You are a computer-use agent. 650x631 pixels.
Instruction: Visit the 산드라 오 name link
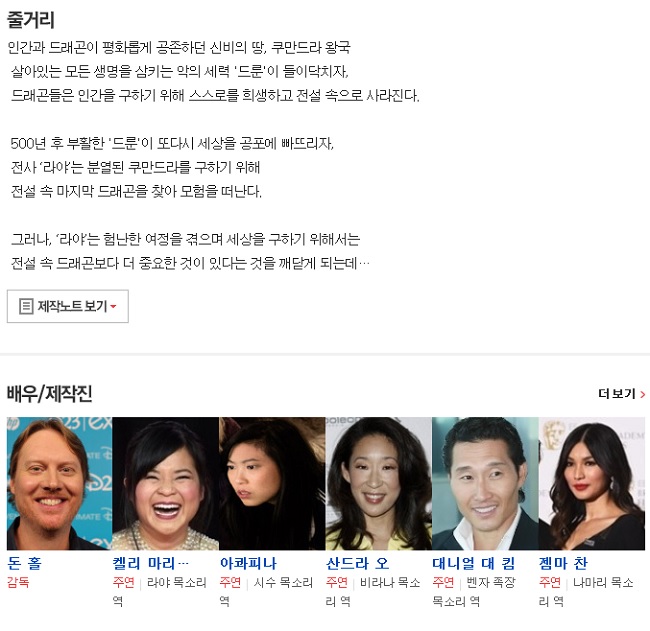(357, 563)
